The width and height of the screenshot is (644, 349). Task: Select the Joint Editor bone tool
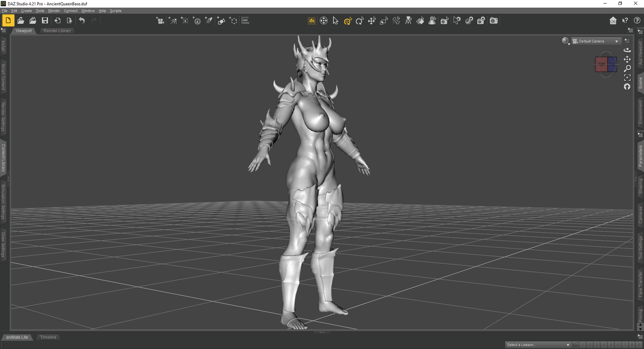click(396, 21)
